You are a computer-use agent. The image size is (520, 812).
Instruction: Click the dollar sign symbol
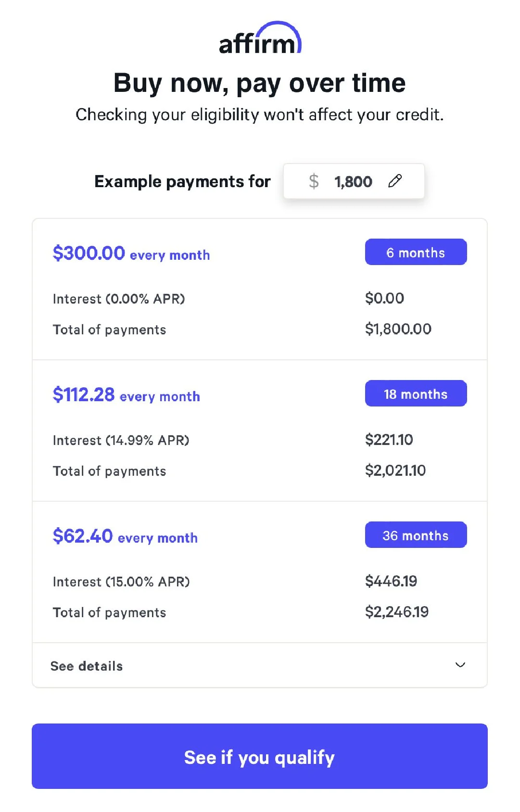tap(314, 181)
